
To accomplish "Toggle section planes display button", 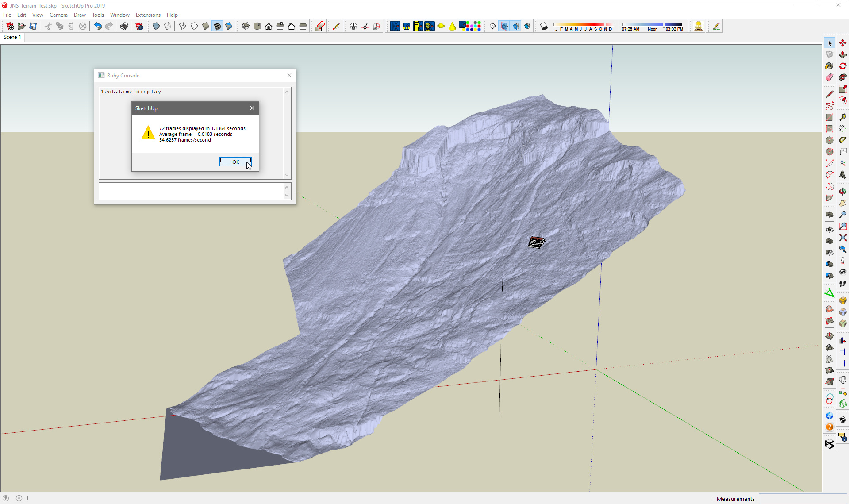I will click(x=504, y=27).
